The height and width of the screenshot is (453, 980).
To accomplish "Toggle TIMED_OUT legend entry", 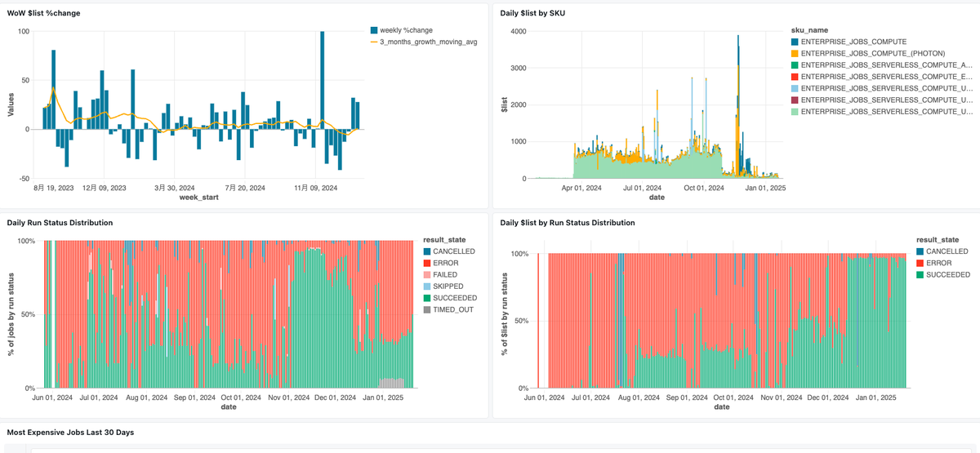I will pos(448,309).
